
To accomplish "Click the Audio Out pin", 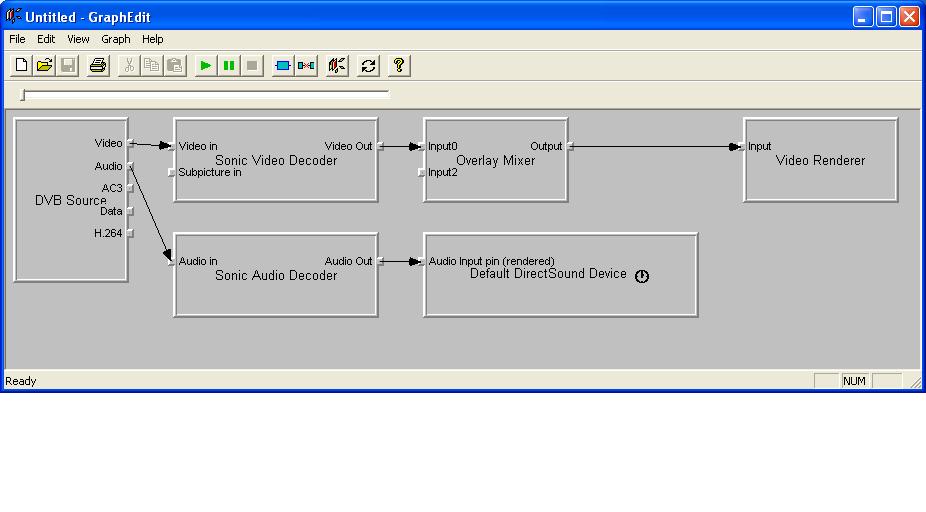I will click(x=380, y=261).
